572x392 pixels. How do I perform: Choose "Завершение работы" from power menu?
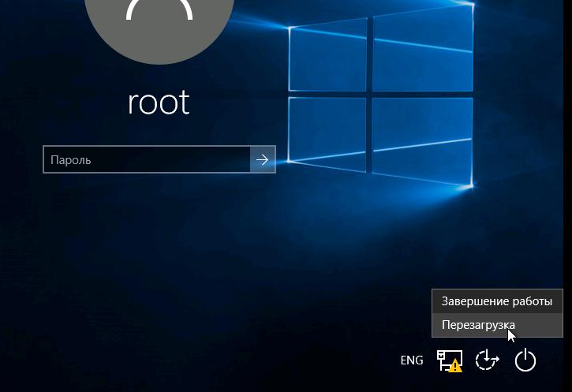(497, 301)
